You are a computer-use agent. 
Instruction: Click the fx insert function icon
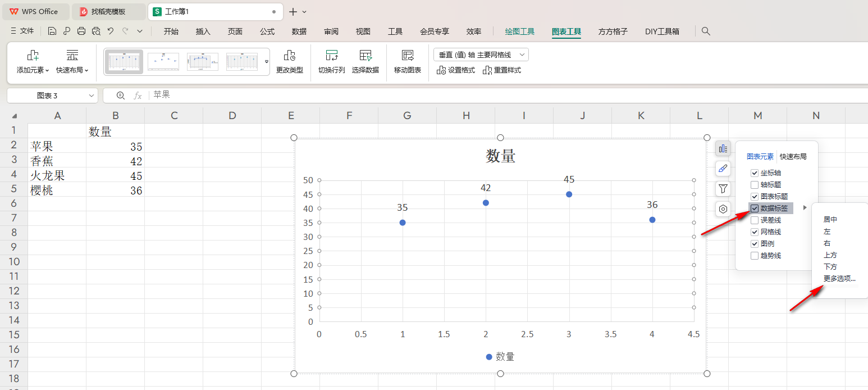click(138, 96)
